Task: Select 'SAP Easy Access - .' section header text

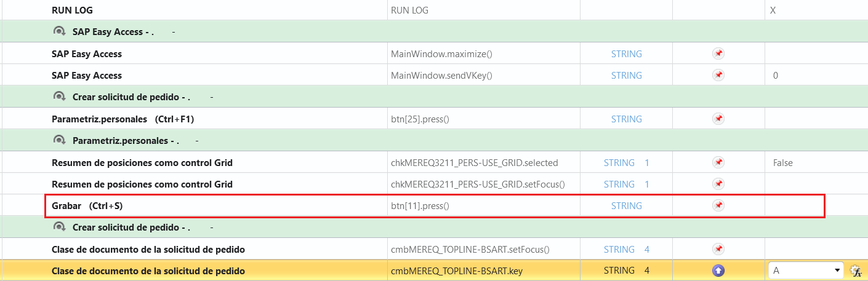Action: (x=113, y=31)
